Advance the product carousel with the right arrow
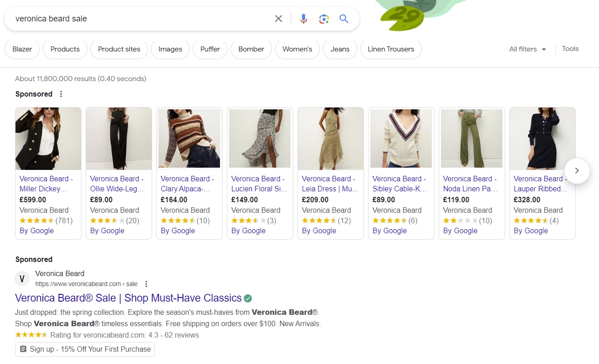 pos(577,170)
